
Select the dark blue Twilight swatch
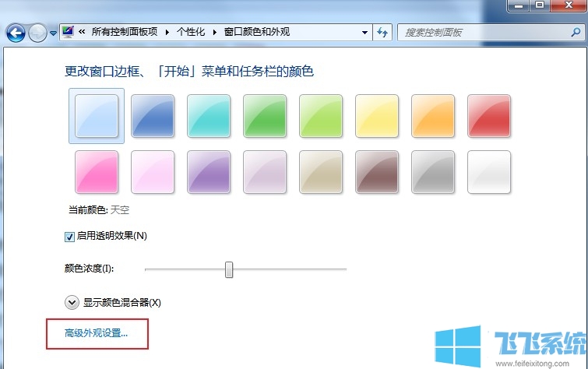153,116
